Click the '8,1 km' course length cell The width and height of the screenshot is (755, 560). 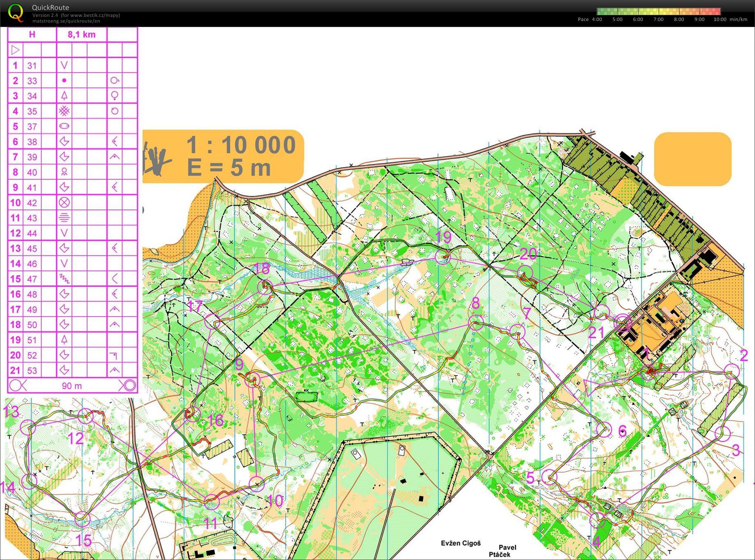tap(82, 35)
